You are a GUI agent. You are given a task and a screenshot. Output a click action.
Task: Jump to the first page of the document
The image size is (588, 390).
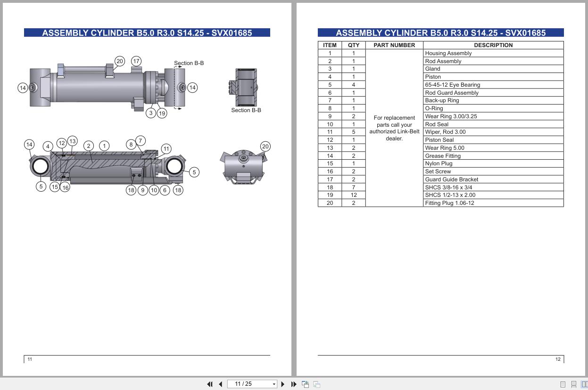210,384
